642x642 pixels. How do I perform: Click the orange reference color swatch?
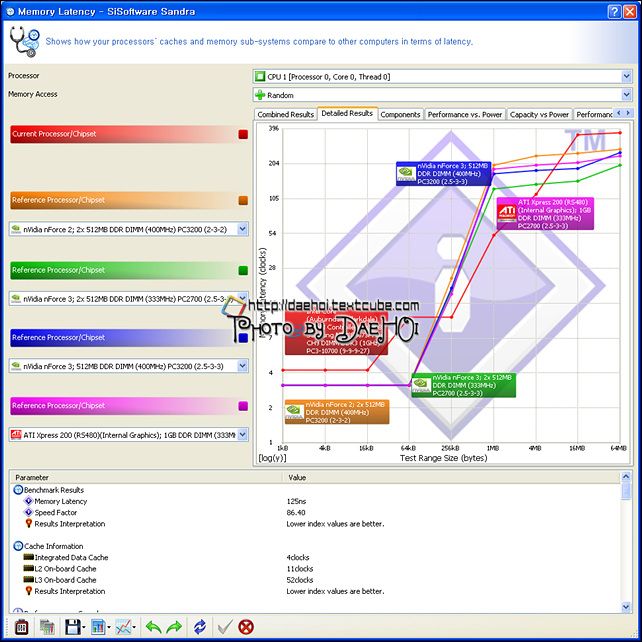point(243,200)
